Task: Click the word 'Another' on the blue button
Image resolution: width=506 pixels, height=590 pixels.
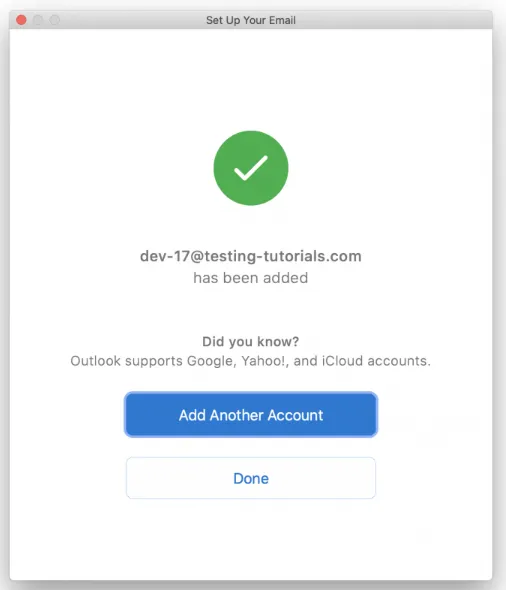Action: pyautogui.click(x=237, y=415)
